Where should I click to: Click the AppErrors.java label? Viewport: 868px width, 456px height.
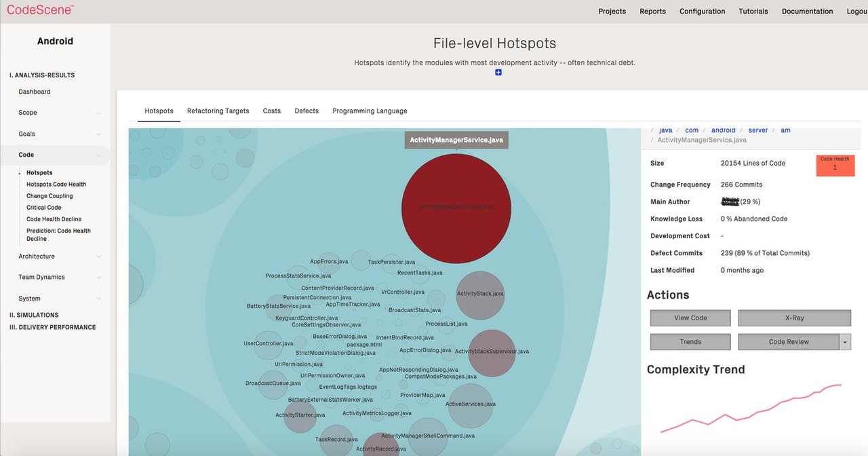(329, 262)
